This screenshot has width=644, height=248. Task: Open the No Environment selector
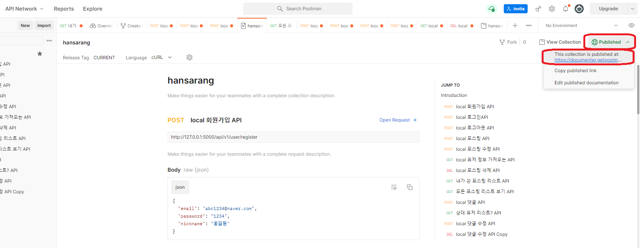coord(581,25)
